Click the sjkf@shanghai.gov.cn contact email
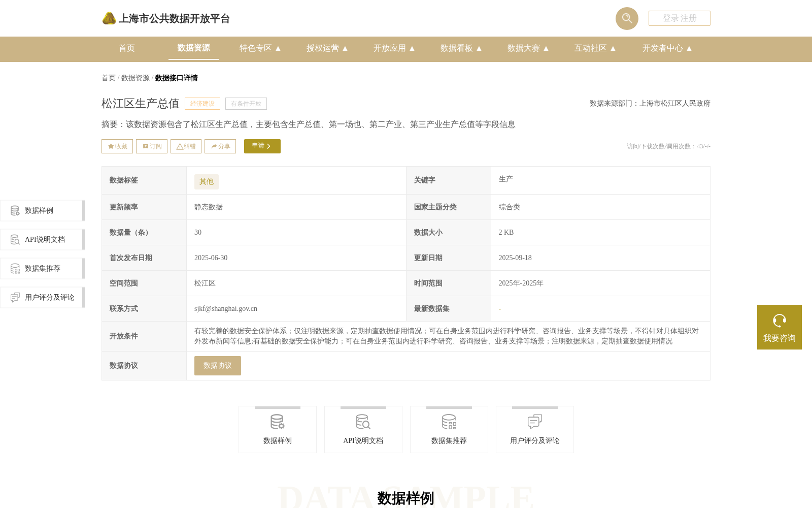This screenshot has height=508, width=812. tap(226, 309)
